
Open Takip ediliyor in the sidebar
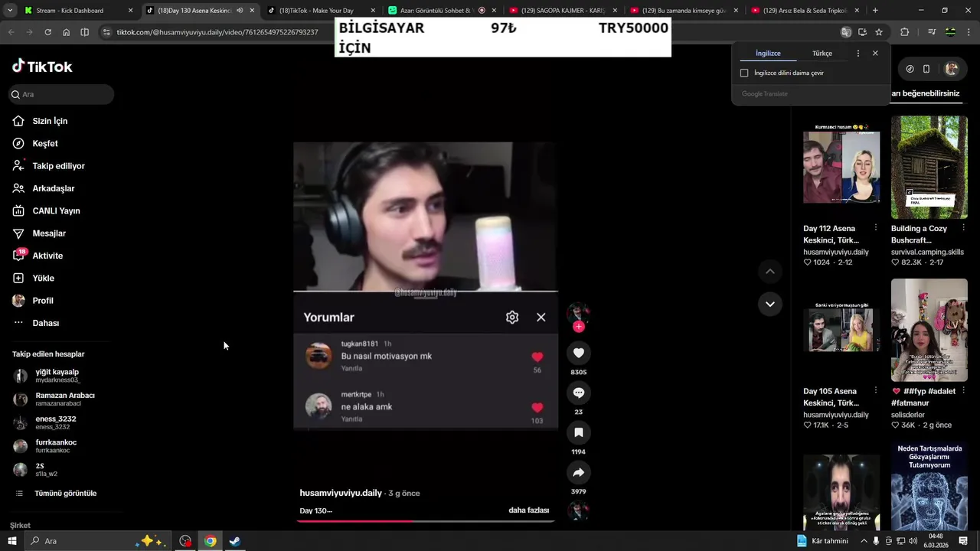pyautogui.click(x=48, y=166)
